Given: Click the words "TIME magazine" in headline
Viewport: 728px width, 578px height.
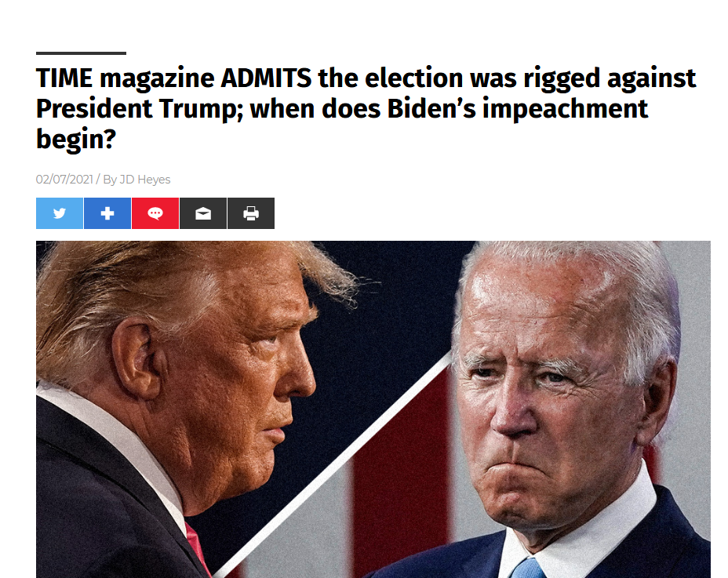Looking at the screenshot, I should [x=125, y=78].
